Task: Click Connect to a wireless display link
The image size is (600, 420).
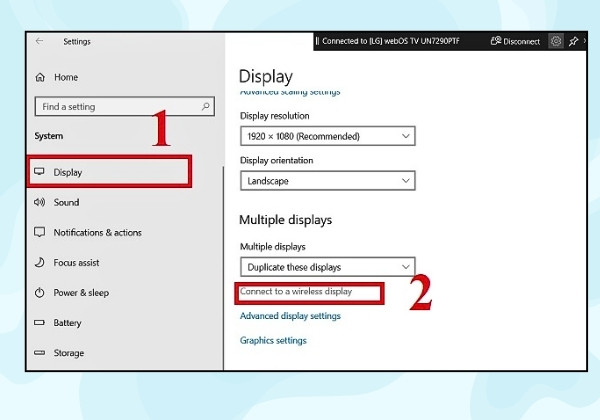Action: (x=296, y=291)
